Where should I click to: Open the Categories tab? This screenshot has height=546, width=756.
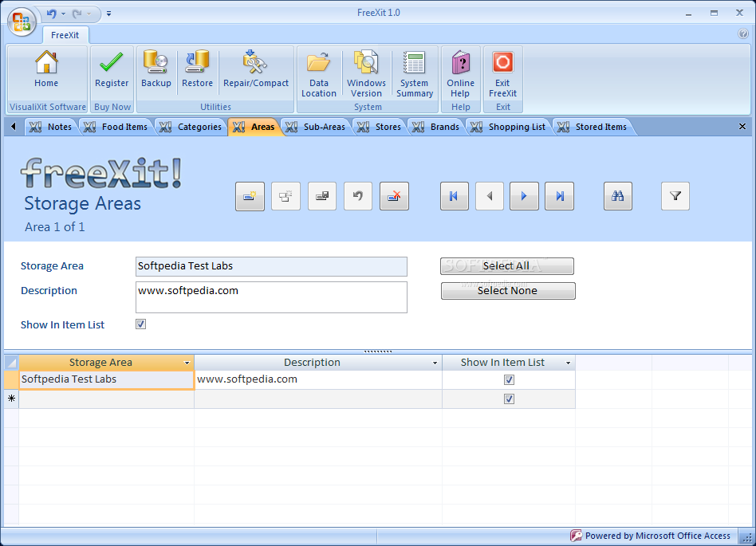(x=191, y=127)
